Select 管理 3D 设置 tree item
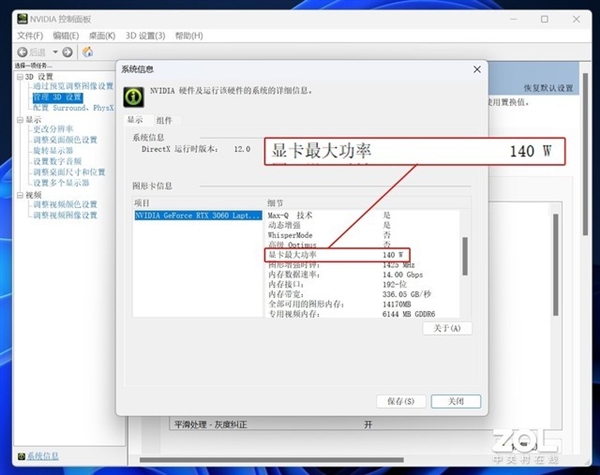Viewport: 600px width, 475px height. [x=57, y=97]
